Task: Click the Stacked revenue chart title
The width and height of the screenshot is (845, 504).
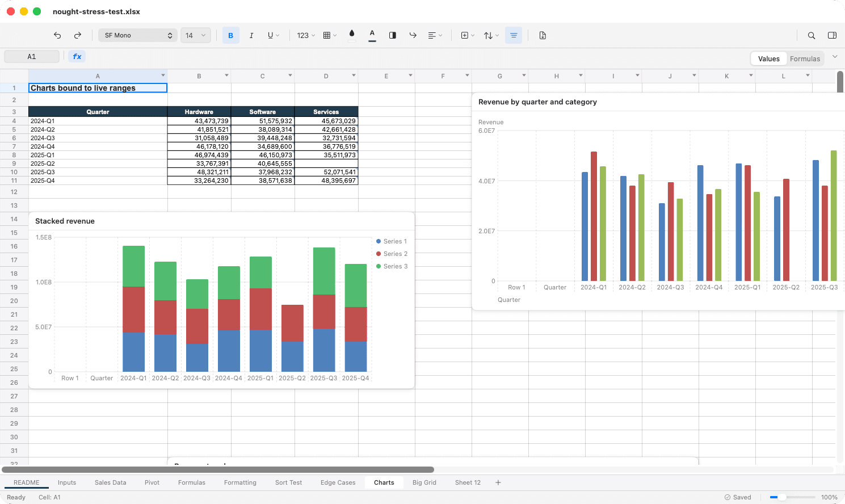Action: 65,221
